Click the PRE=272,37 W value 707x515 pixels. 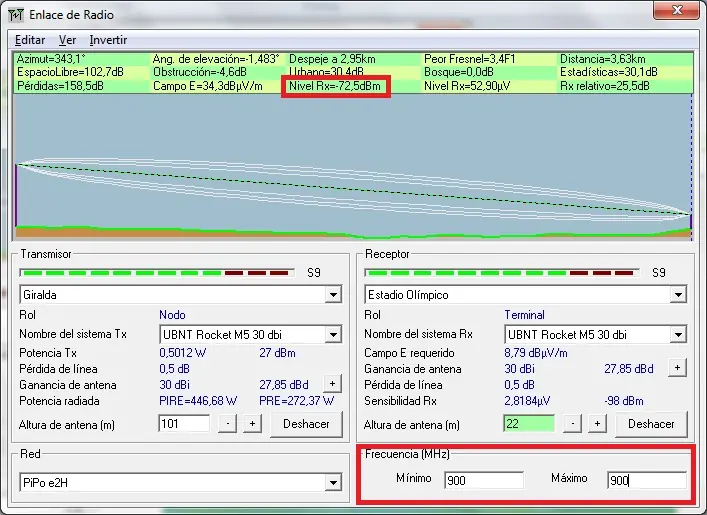click(297, 401)
